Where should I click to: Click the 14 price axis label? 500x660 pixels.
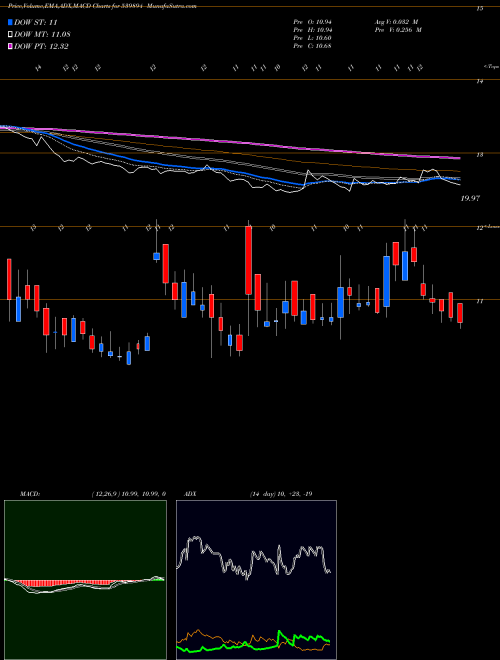(x=479, y=82)
